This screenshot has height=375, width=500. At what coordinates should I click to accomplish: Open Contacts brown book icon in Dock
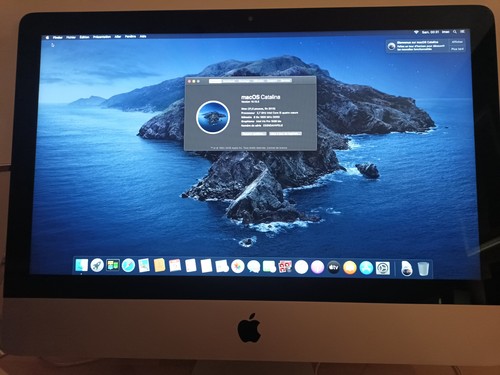[x=160, y=266]
